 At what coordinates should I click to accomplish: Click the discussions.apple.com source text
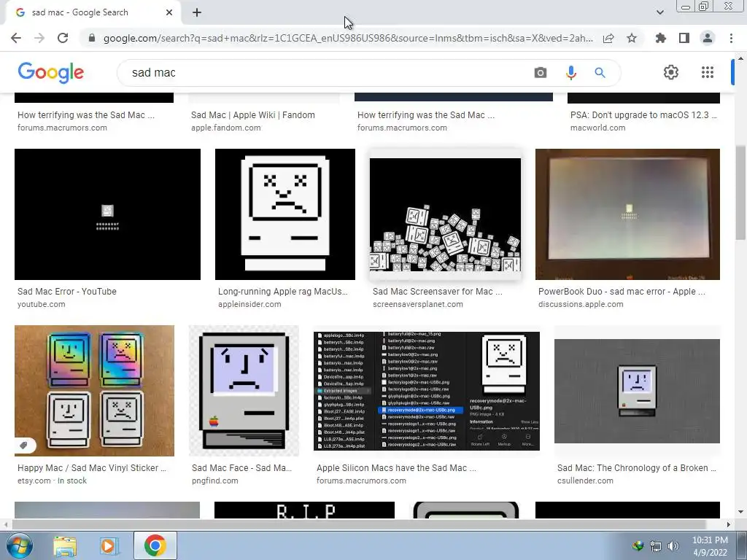tap(581, 304)
